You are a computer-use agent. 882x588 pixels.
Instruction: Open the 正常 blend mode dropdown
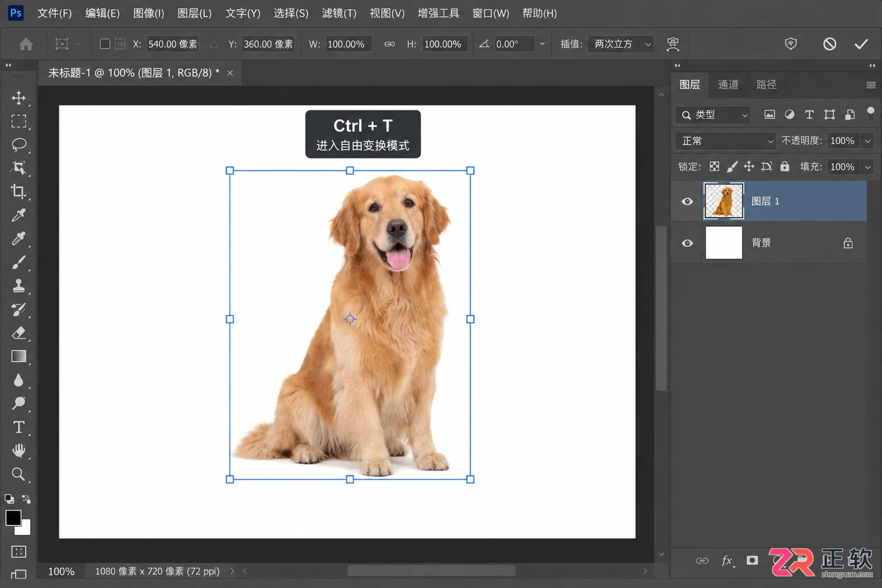click(726, 141)
